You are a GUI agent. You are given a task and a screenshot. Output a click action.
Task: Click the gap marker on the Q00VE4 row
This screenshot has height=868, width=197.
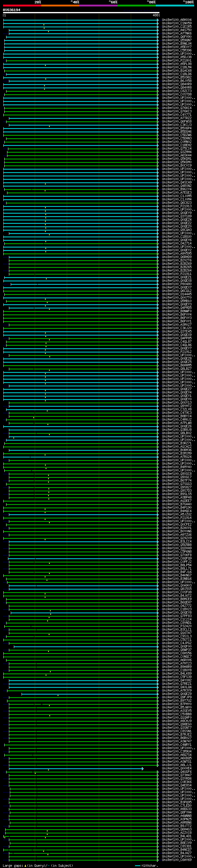(x=49, y=769)
